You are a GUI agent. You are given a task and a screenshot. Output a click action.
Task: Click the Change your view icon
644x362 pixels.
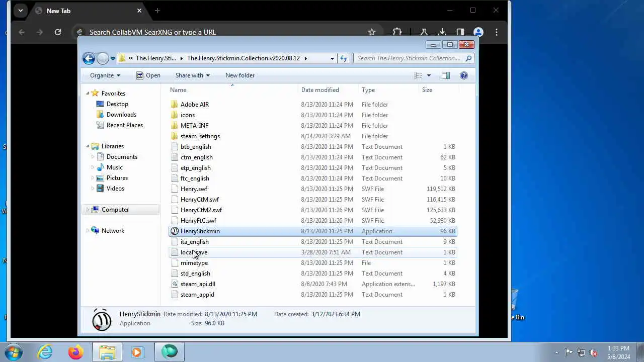[418, 75]
